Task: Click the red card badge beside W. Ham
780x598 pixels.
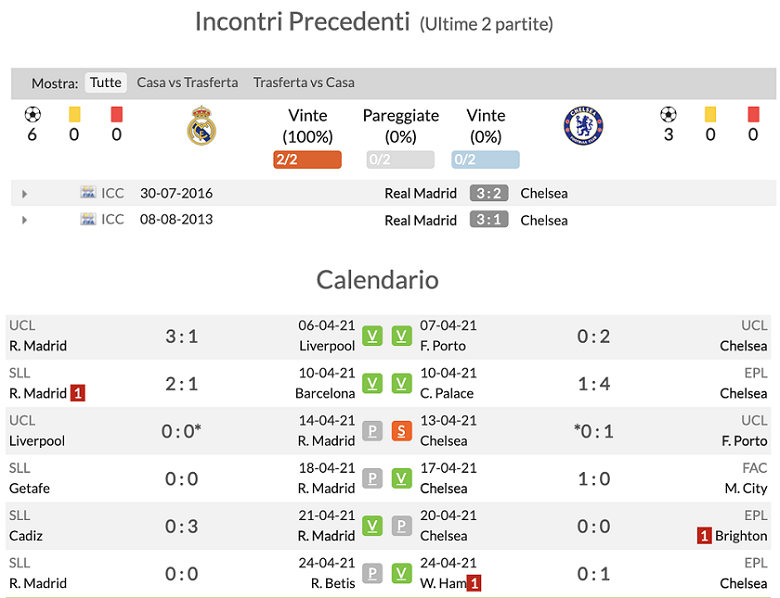Action: [474, 583]
